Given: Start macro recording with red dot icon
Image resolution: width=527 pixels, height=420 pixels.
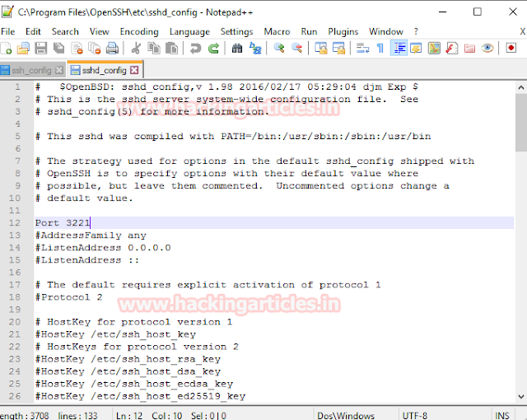Looking at the screenshot, I should (x=511, y=49).
